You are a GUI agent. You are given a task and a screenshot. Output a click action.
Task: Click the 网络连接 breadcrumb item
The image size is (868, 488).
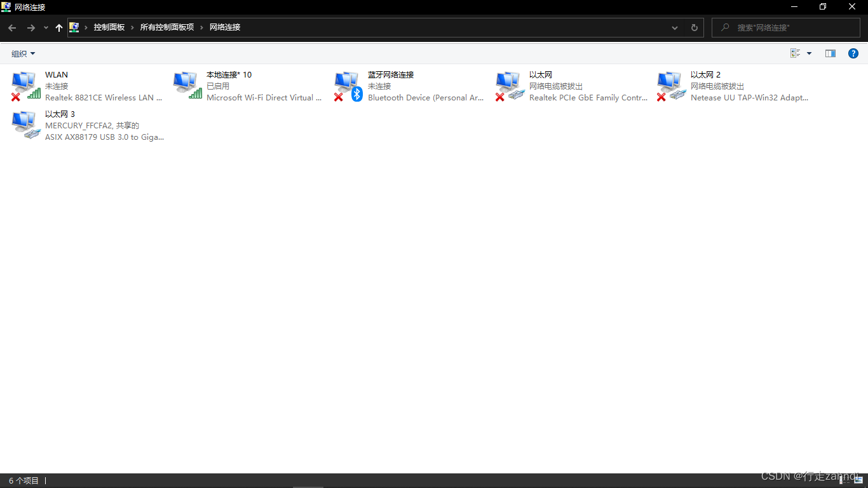click(225, 27)
